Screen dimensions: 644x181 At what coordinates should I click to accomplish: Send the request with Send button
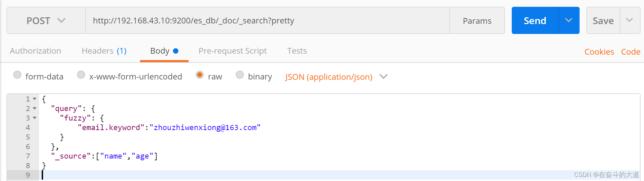[x=535, y=20]
